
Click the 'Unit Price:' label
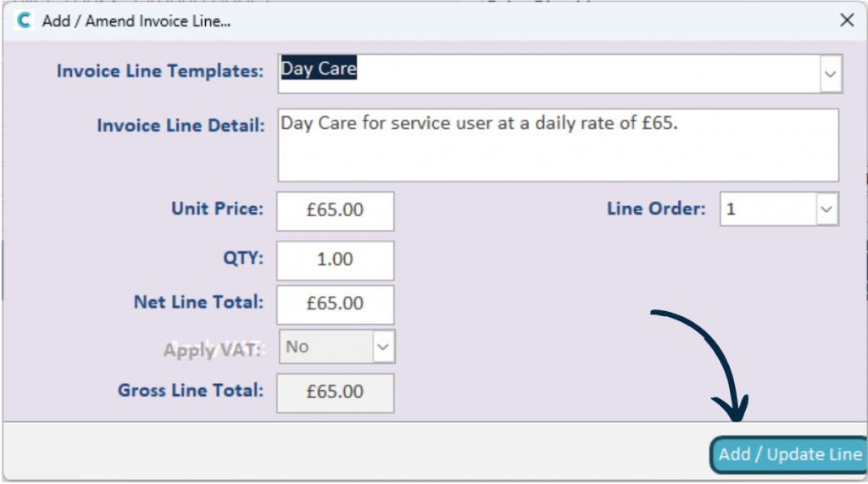[x=218, y=209]
